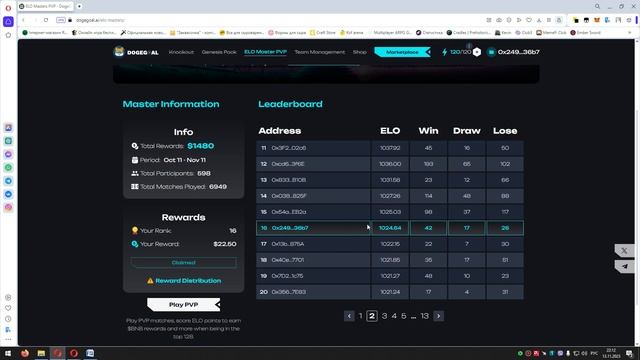Select the ELO Master PVP nav item
640x360 pixels.
(265, 52)
